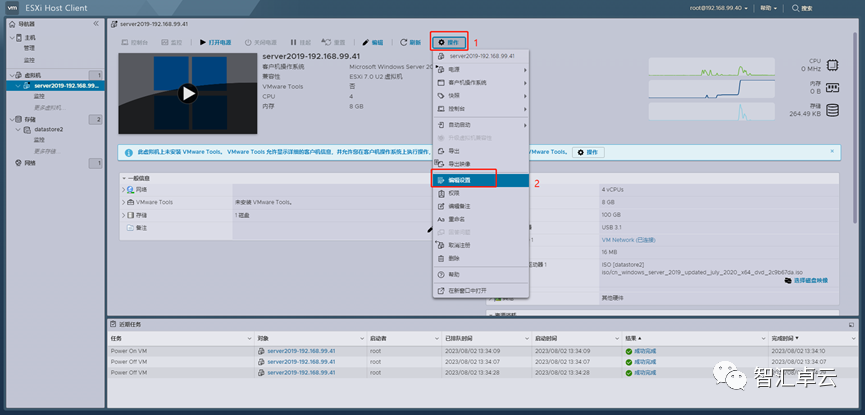The width and height of the screenshot is (865, 415).
Task: Open the 帮助 help dropdown in header
Action: [x=768, y=8]
